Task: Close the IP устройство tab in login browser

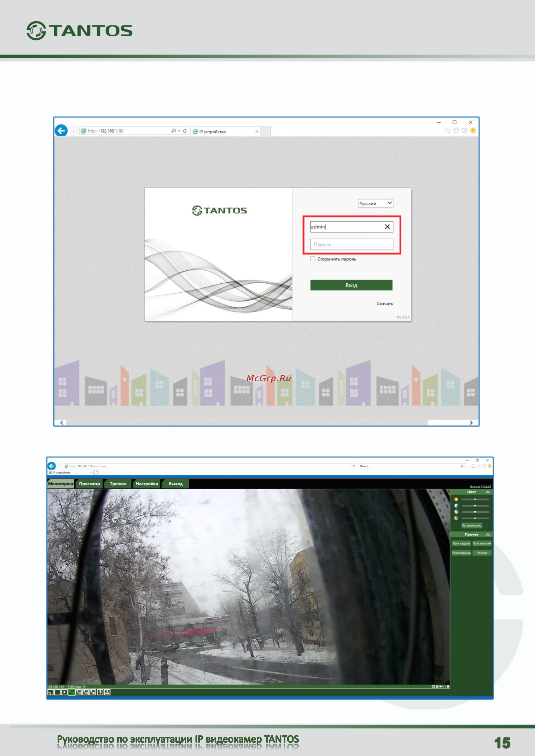Action: [x=257, y=131]
